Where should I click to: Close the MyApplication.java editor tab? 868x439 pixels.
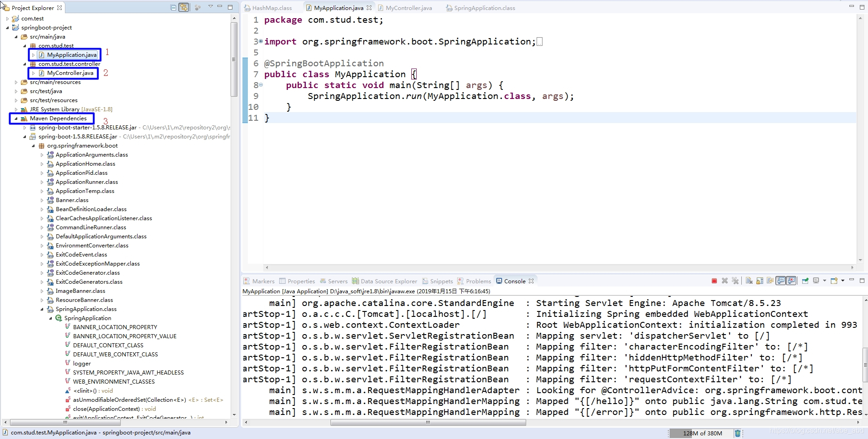(x=369, y=8)
